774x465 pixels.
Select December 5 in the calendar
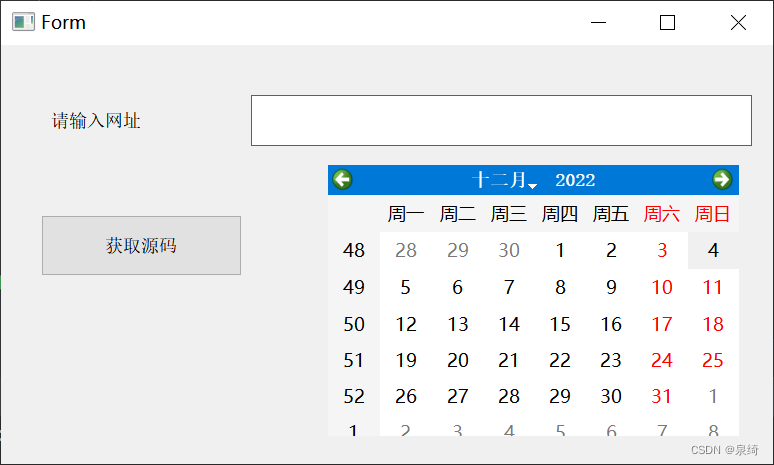406,287
